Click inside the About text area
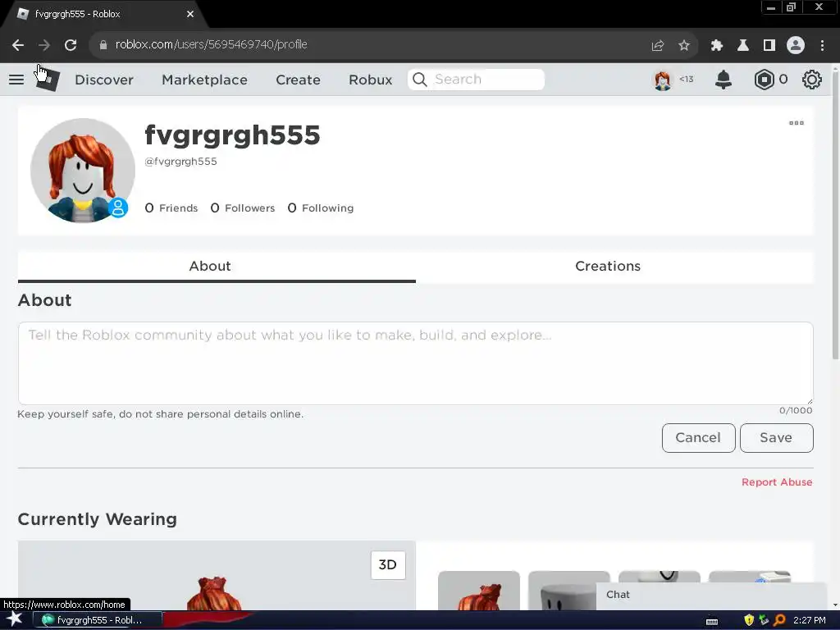 pyautogui.click(x=416, y=363)
